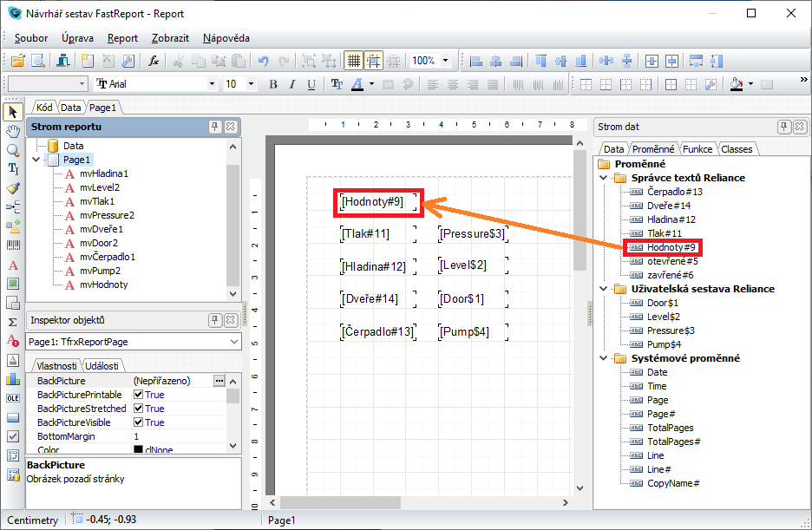
Task: Select mvPressure2 in the report tree
Action: [x=107, y=215]
